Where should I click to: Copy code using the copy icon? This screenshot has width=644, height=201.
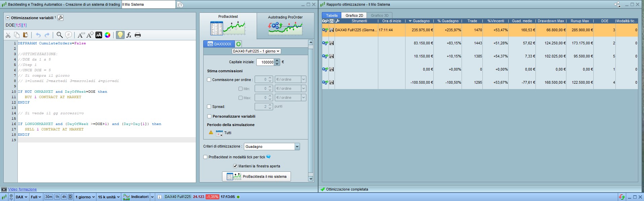point(17,35)
